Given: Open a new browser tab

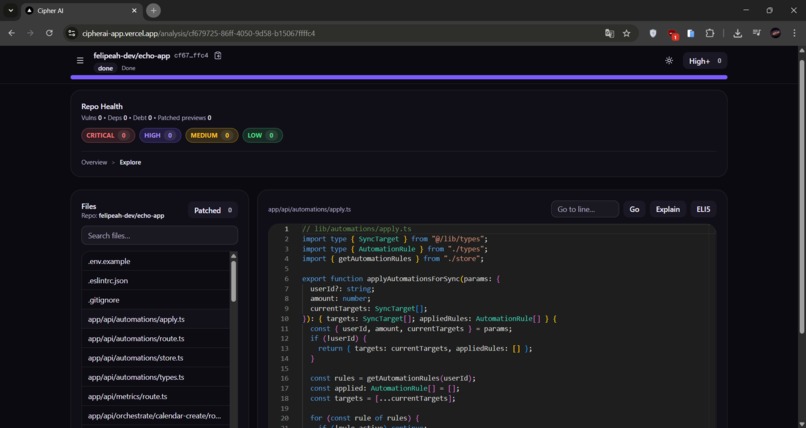Looking at the screenshot, I should (x=153, y=10).
